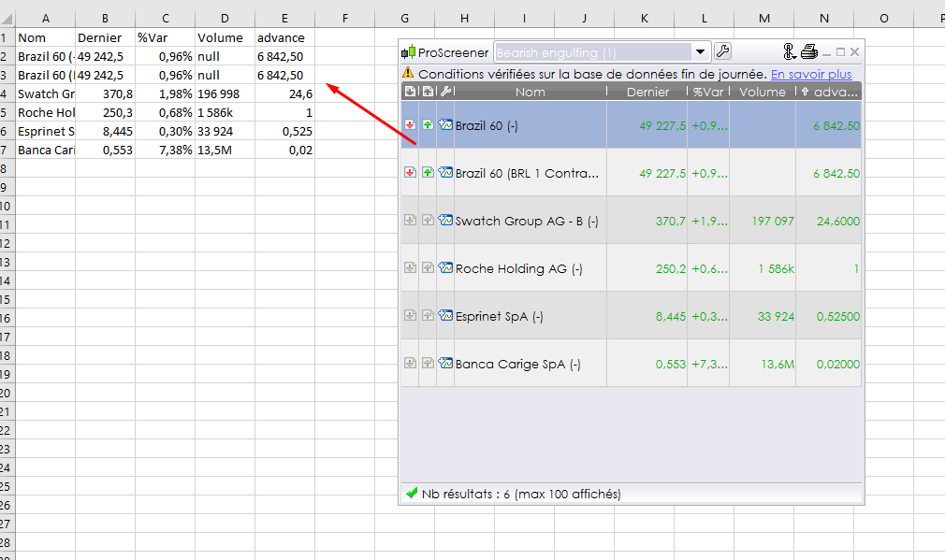Viewport: 945px width, 560px height.
Task: Select Excel column F header
Action: (344, 18)
